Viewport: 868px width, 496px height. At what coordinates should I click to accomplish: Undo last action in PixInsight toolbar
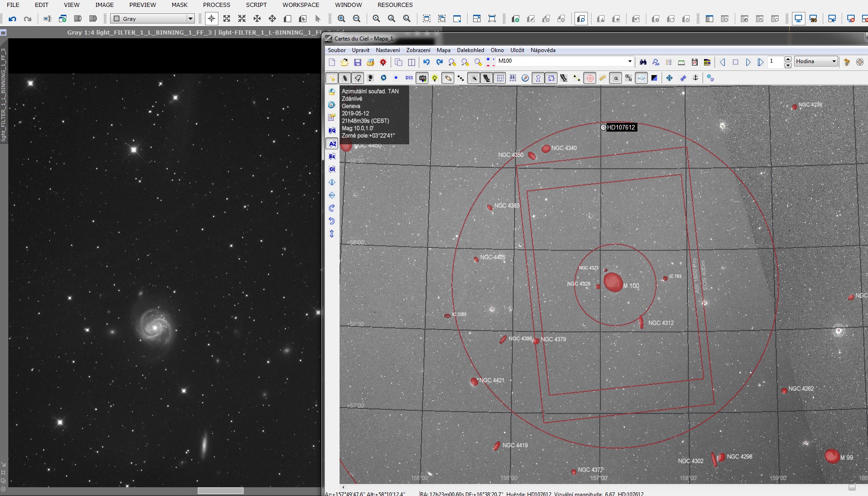(x=12, y=19)
